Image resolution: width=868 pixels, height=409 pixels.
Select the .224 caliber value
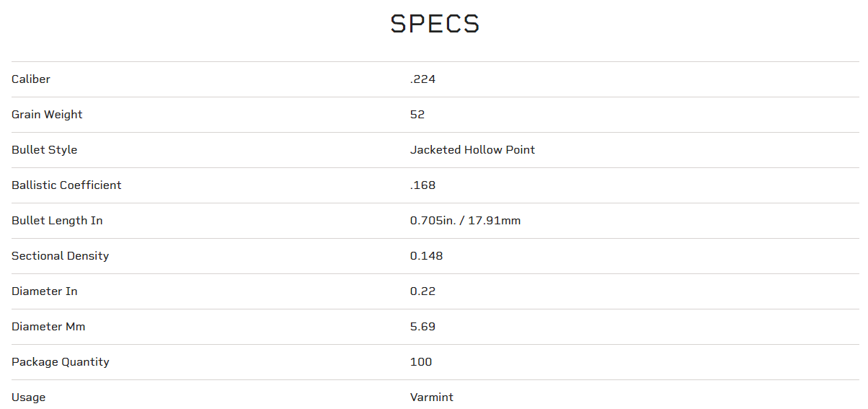(x=422, y=79)
